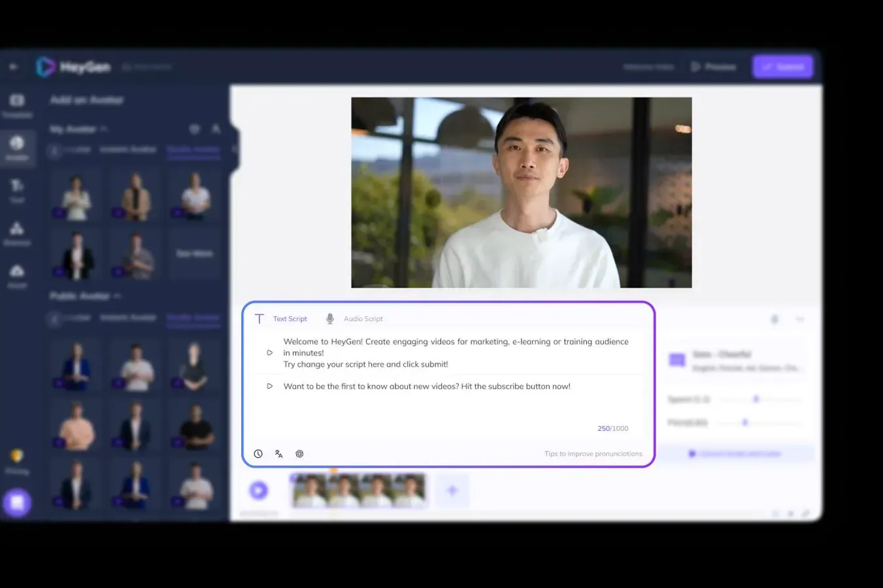Open the Asset panel in the sidebar
Screen dimensions: 883x588
[x=17, y=274]
